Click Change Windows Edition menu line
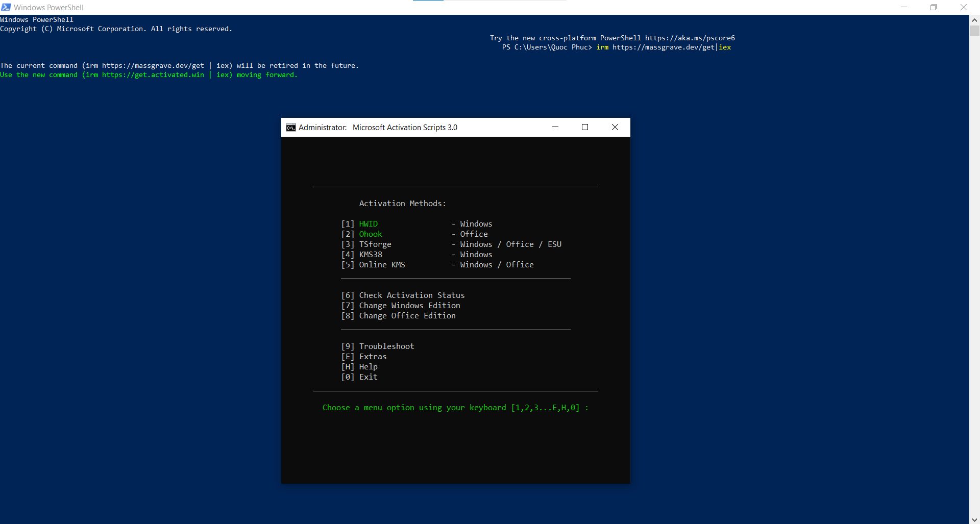 (401, 306)
